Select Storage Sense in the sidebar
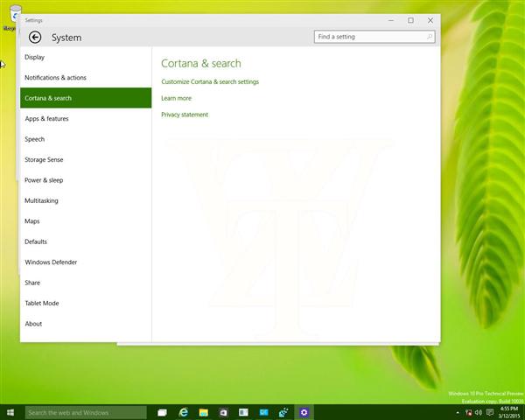 point(44,160)
